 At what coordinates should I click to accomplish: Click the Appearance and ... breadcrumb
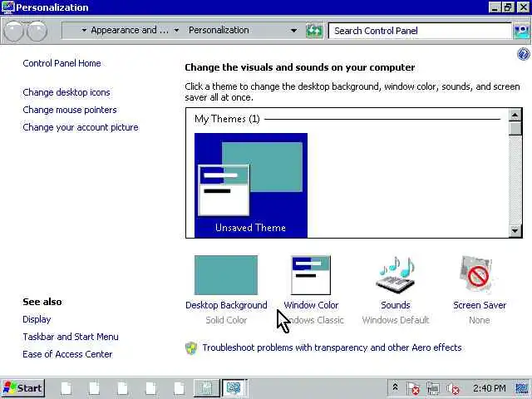click(130, 30)
